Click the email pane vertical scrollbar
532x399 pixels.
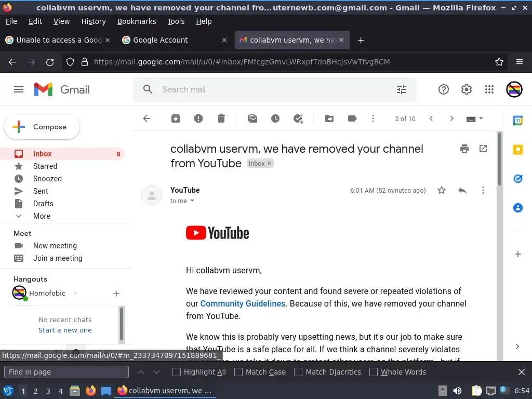pyautogui.click(x=499, y=159)
